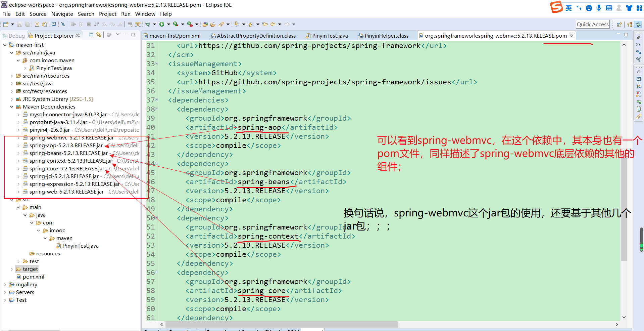Click the Step Return toolbar icon
Screen dimensions: 644x331
click(x=120, y=24)
